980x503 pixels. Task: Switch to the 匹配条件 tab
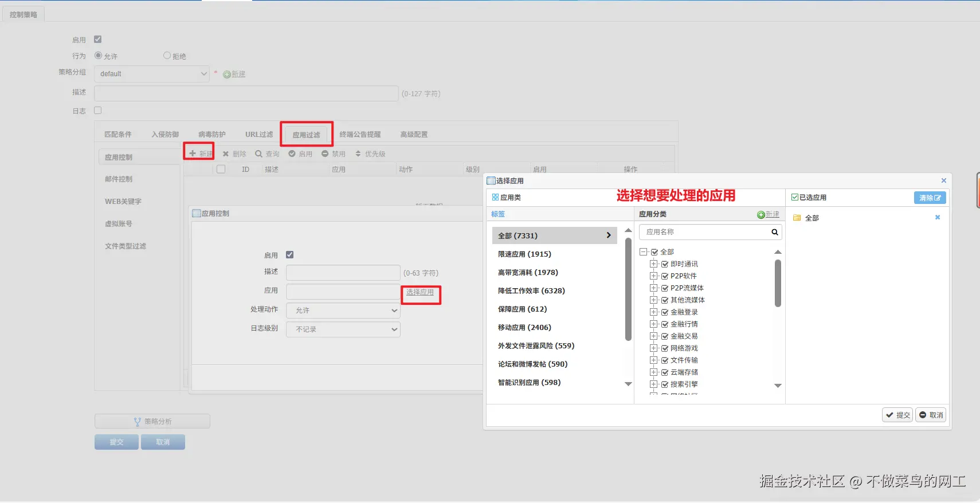pyautogui.click(x=118, y=134)
